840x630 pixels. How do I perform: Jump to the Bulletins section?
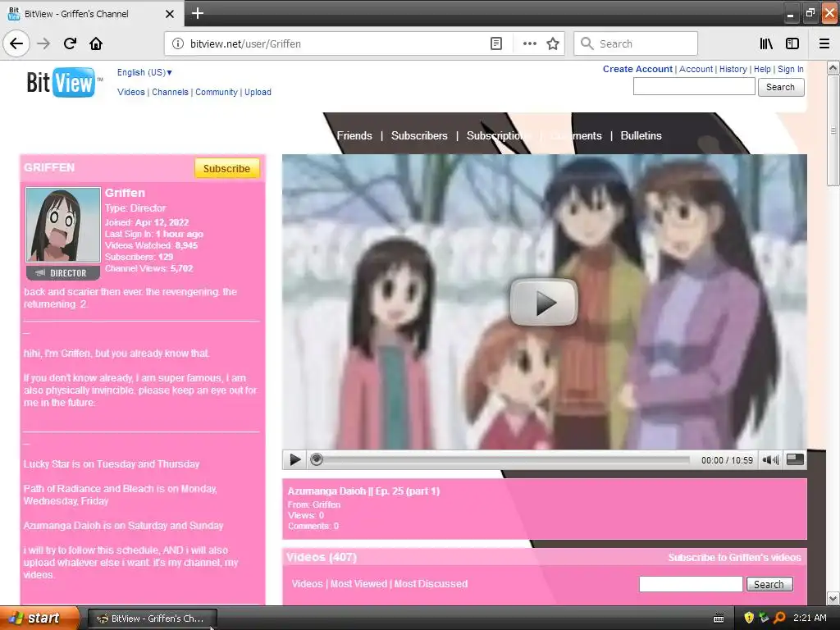pyautogui.click(x=641, y=136)
